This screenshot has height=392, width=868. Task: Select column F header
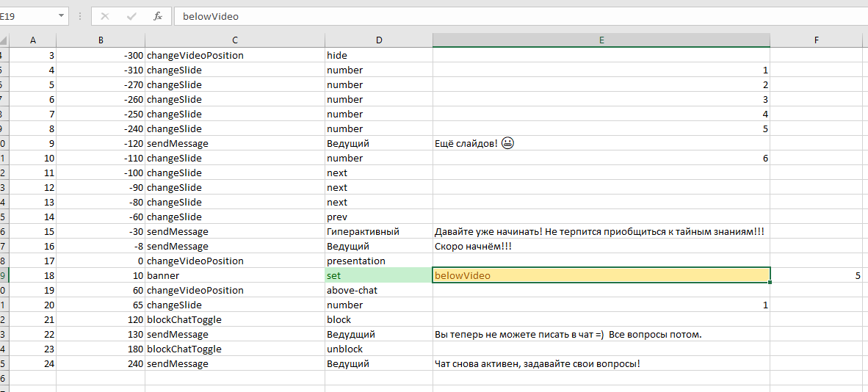tap(816, 40)
